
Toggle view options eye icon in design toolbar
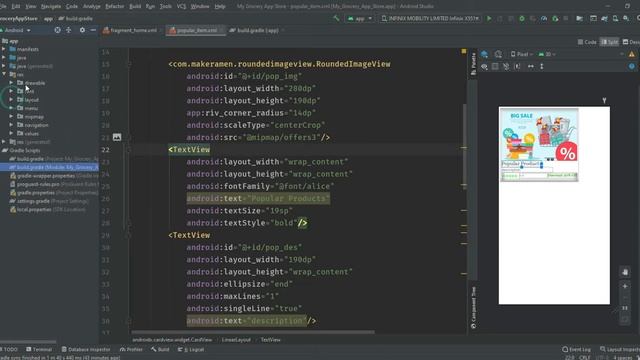pos(484,66)
